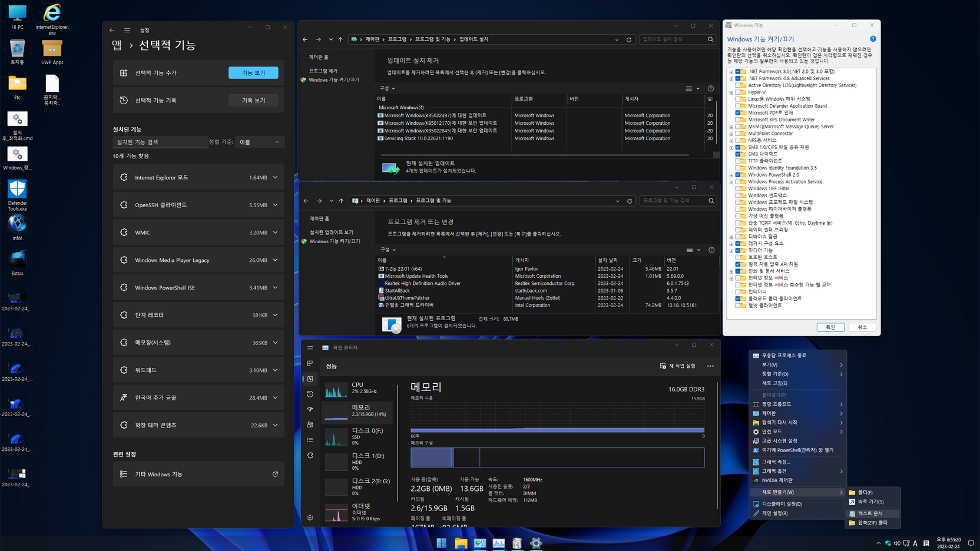Open hamburger menu in Settings window

click(127, 30)
